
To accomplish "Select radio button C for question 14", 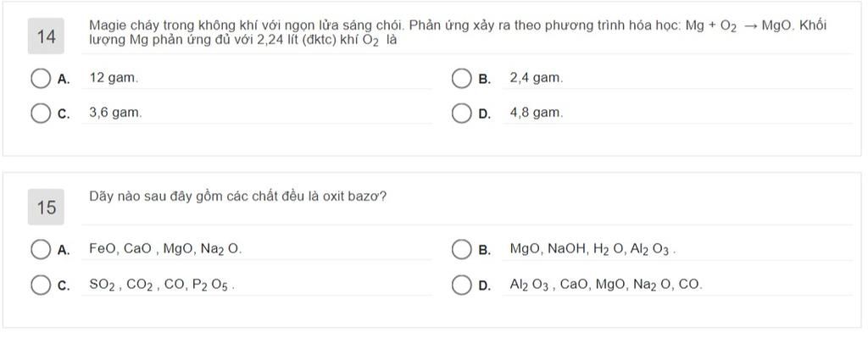I will (41, 114).
